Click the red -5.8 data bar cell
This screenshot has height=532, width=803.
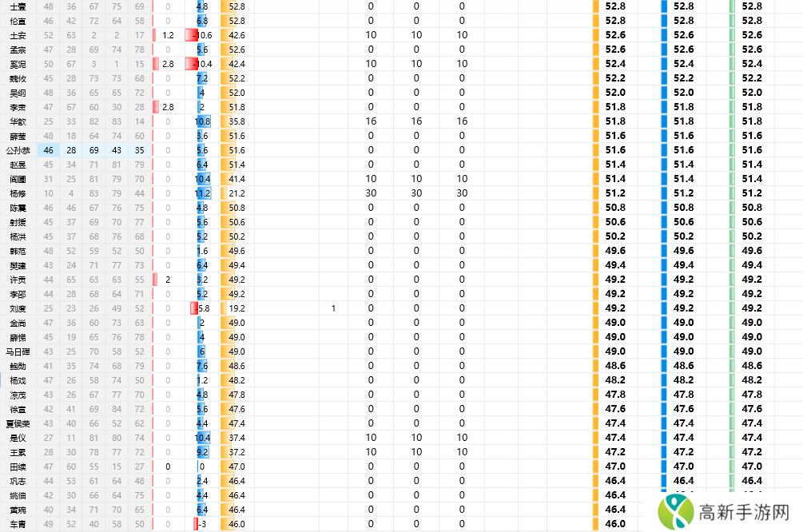coord(200,308)
